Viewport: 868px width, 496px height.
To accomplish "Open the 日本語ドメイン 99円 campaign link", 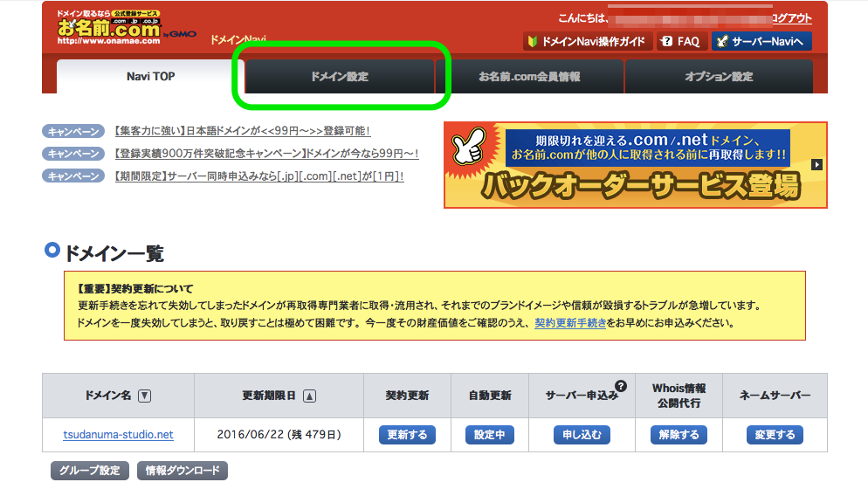I will point(243,131).
